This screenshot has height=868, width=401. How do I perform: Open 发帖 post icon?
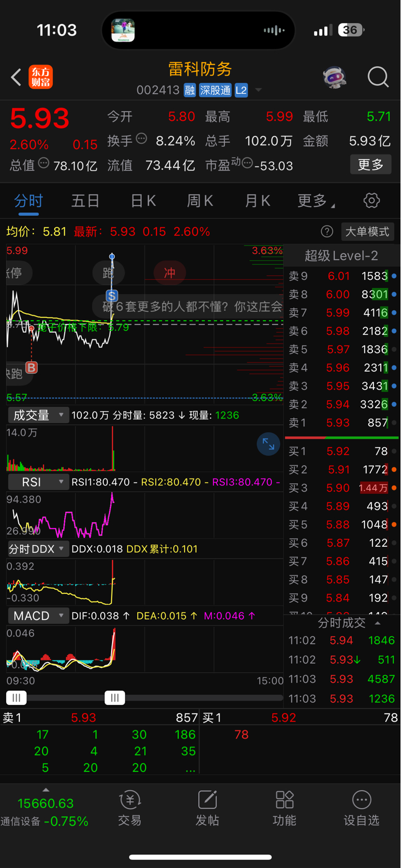tap(207, 809)
